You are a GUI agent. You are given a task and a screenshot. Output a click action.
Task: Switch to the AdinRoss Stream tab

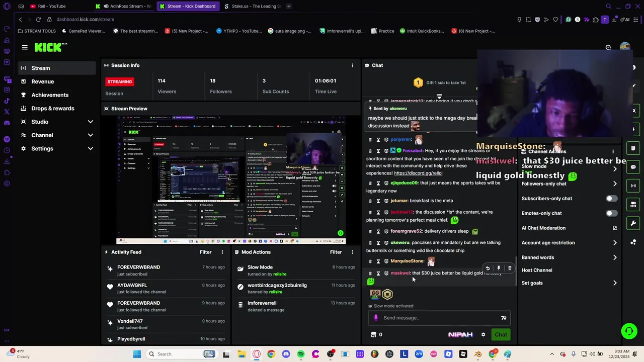coord(123,6)
